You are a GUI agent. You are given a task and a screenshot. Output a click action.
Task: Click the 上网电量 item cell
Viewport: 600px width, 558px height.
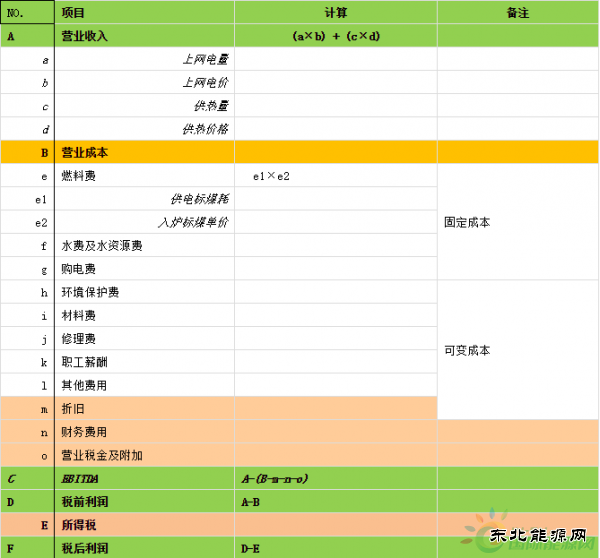point(145,60)
